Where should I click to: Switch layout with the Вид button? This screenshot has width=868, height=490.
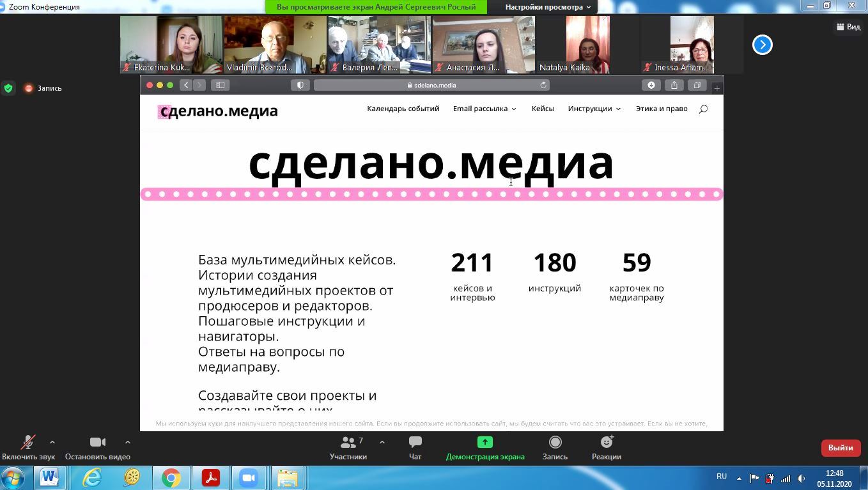tap(848, 27)
